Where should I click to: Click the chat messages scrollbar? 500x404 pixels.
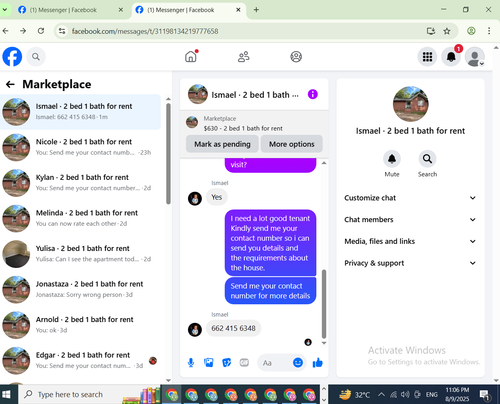click(x=324, y=304)
